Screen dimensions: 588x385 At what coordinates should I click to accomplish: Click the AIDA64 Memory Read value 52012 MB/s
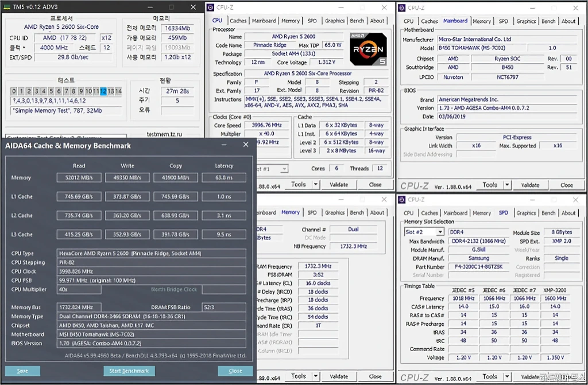[79, 177]
